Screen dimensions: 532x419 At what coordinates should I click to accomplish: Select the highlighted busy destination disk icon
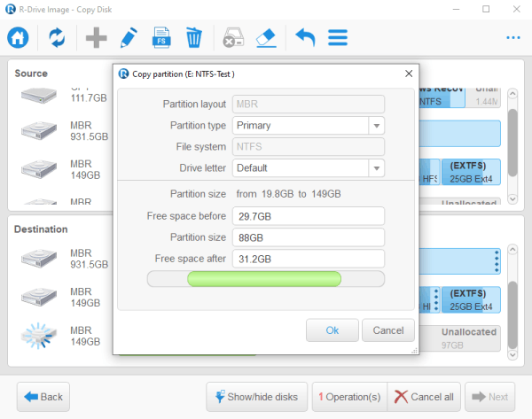point(39,335)
